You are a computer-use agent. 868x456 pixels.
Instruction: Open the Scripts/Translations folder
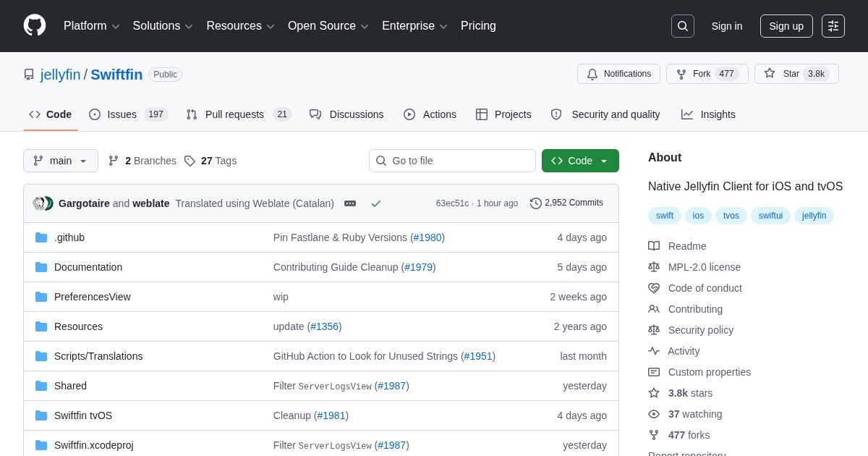[98, 356]
